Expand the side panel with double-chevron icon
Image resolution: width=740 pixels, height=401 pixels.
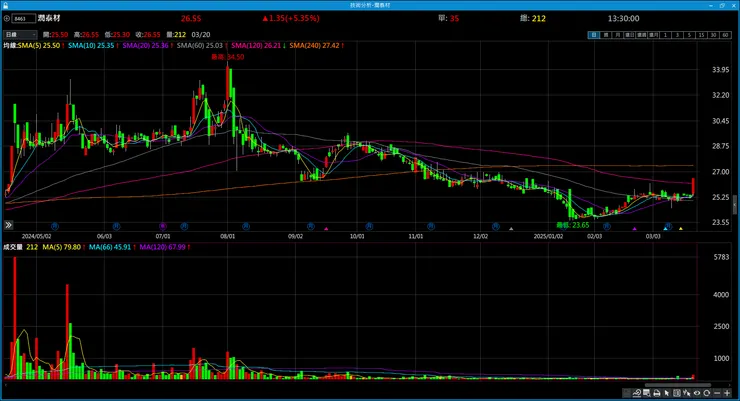(x=8, y=225)
